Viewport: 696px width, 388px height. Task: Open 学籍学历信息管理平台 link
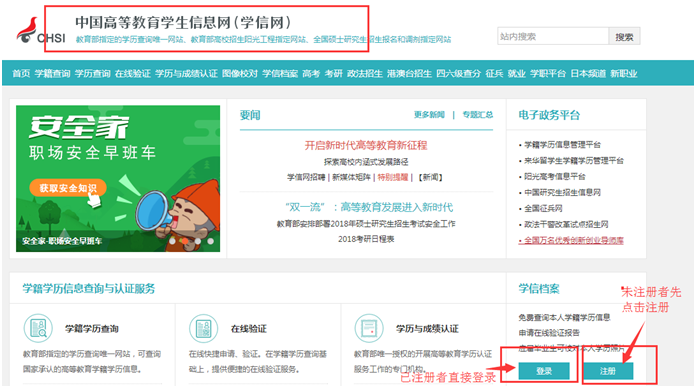[562, 145]
